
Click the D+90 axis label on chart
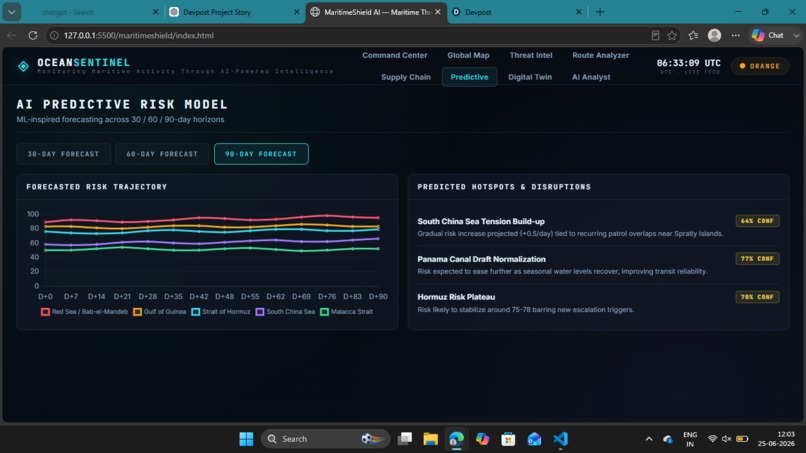point(378,297)
